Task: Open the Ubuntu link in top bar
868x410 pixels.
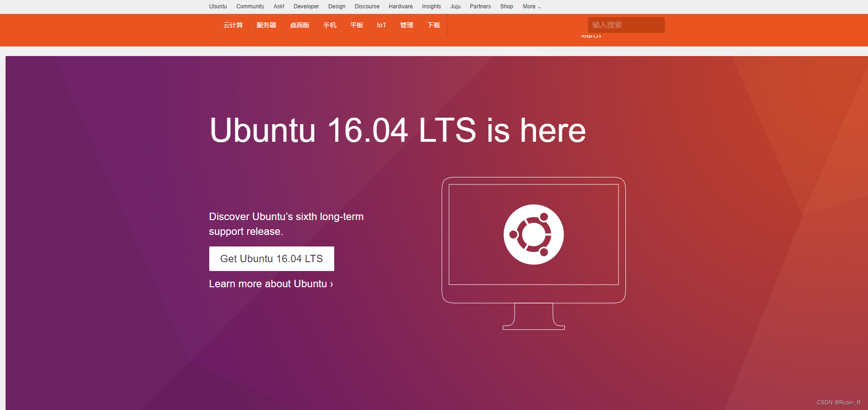Action: coord(218,6)
